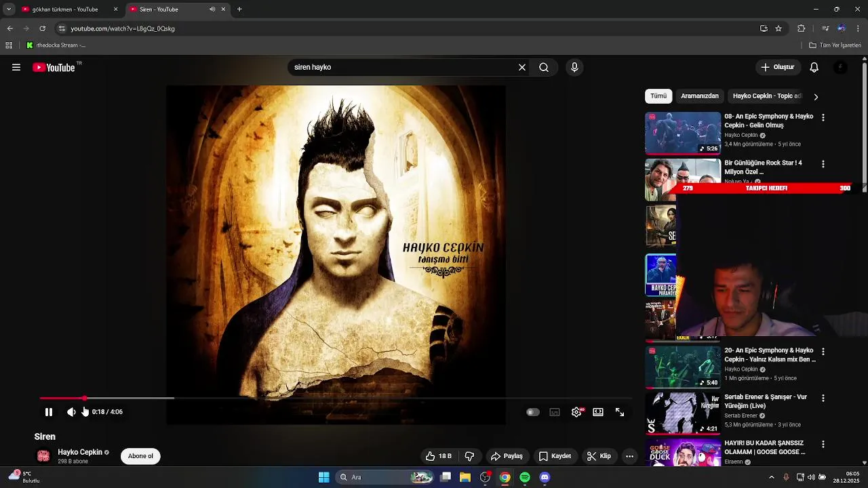
Task: Start voice search with microphone
Action: [574, 67]
